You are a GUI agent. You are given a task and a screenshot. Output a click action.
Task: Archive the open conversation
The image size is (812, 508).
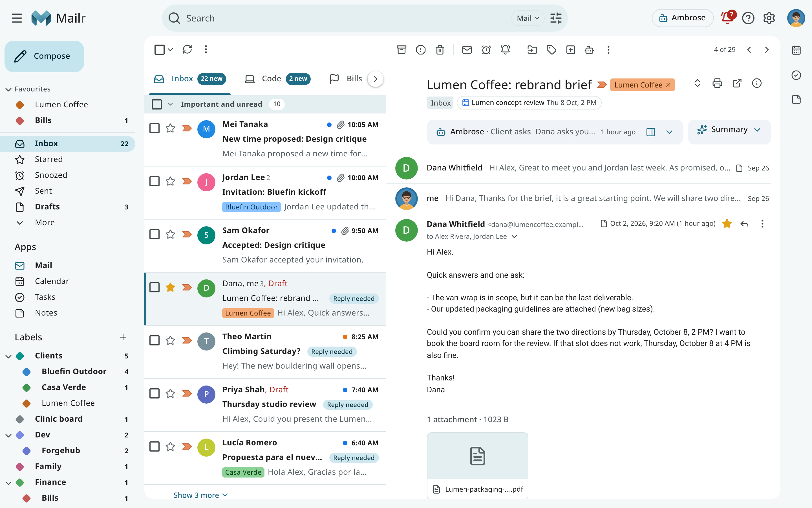point(401,50)
